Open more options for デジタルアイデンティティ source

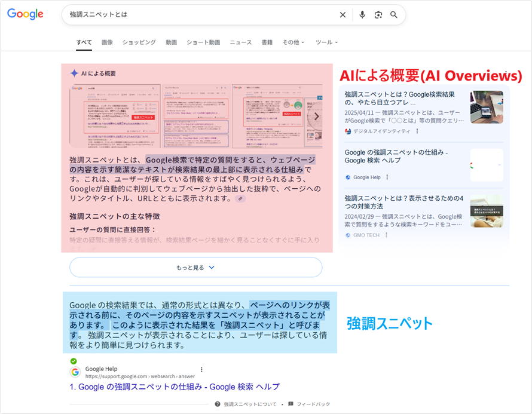pyautogui.click(x=417, y=131)
